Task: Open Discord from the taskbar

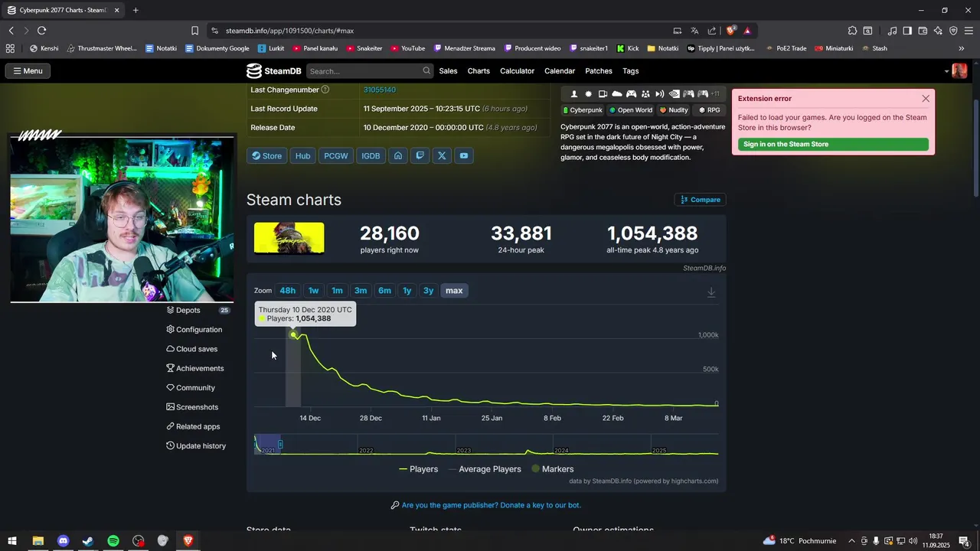Action: click(64, 541)
